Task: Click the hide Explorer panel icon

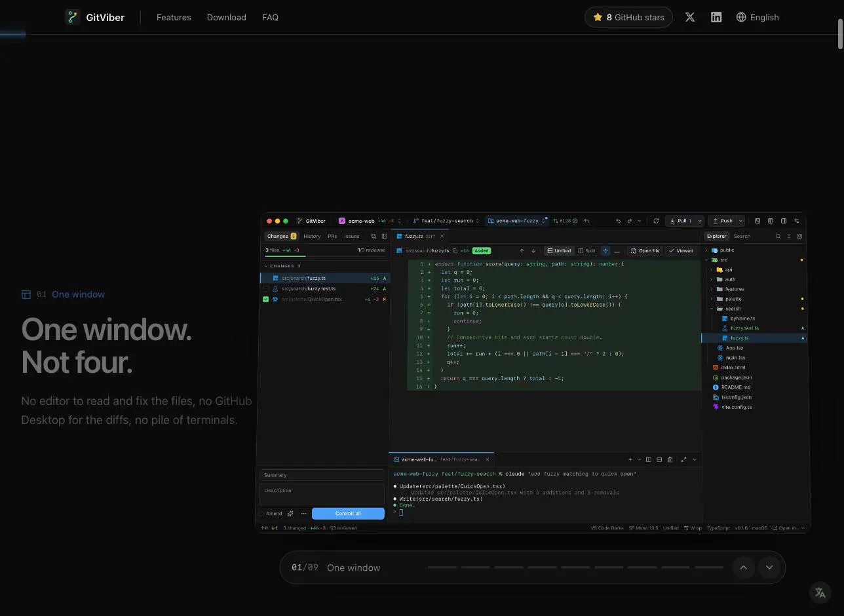Action: point(799,237)
